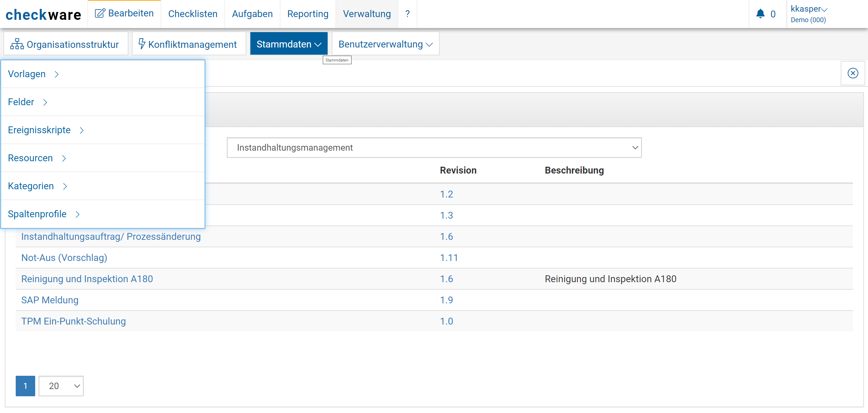Click the notification bell icon
This screenshot has height=413, width=868.
tap(760, 14)
